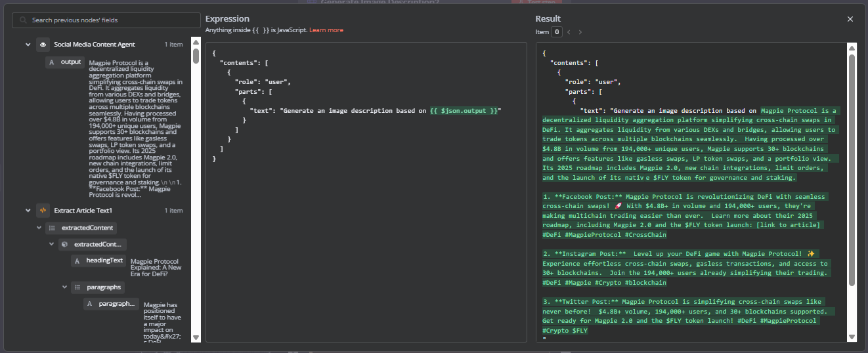Image resolution: width=868 pixels, height=353 pixels.
Task: Click the list icon beside extractedContent
Action: coord(52,228)
